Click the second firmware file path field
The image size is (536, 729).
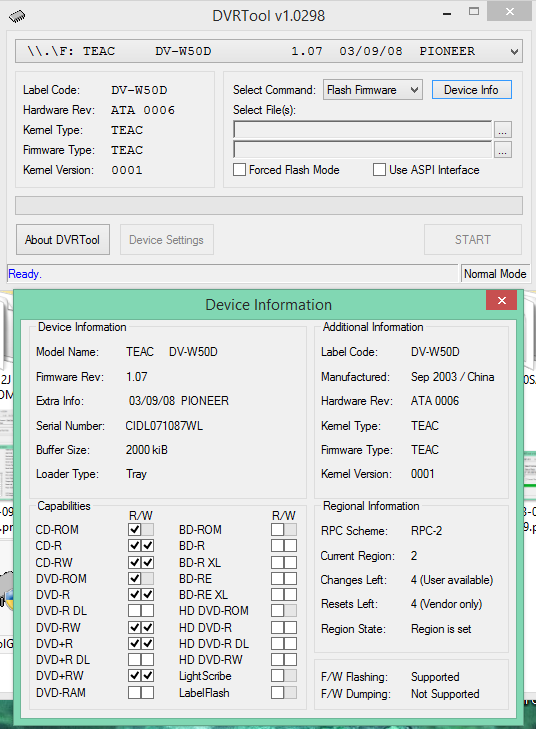363,150
